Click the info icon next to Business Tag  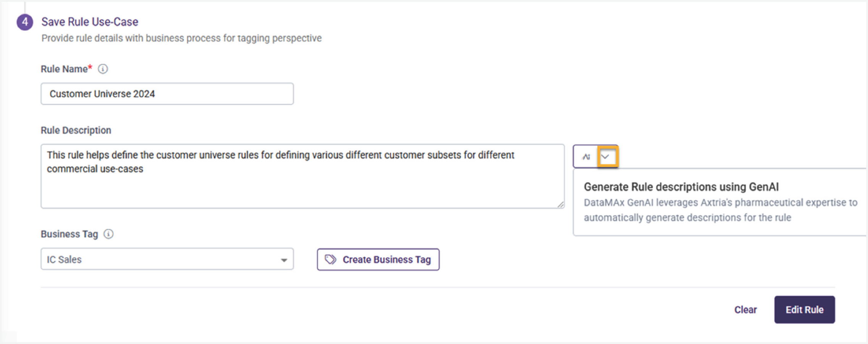pos(108,234)
